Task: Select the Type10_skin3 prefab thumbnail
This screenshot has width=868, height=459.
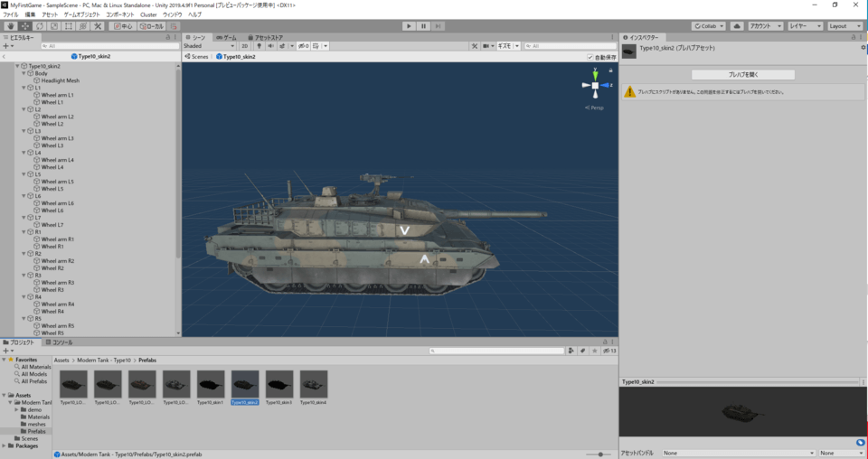Action: 279,387
